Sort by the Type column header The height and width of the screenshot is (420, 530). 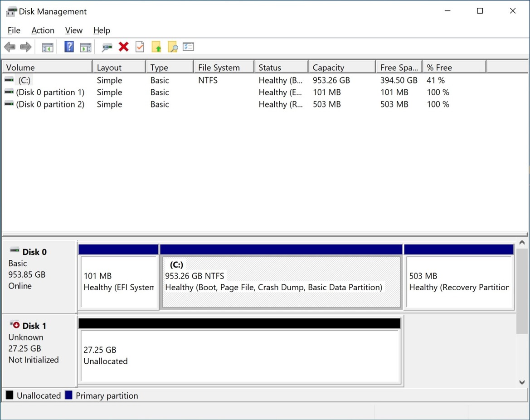tap(170, 67)
